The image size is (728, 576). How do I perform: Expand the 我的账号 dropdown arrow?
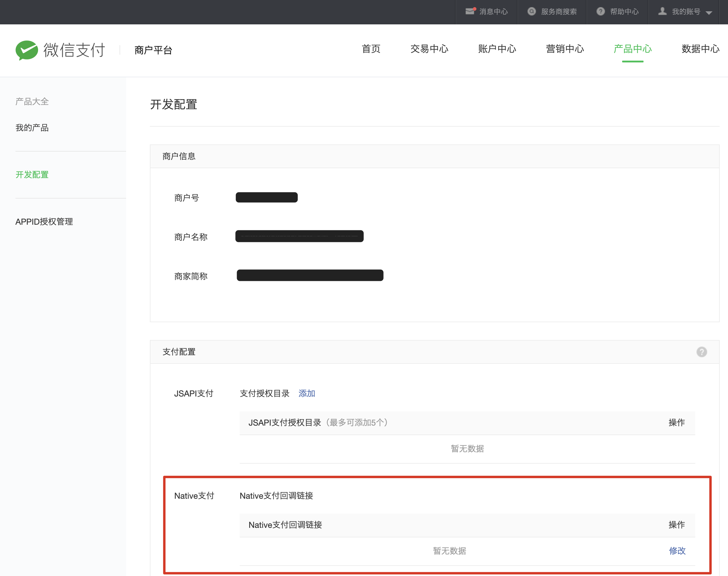[x=709, y=13]
